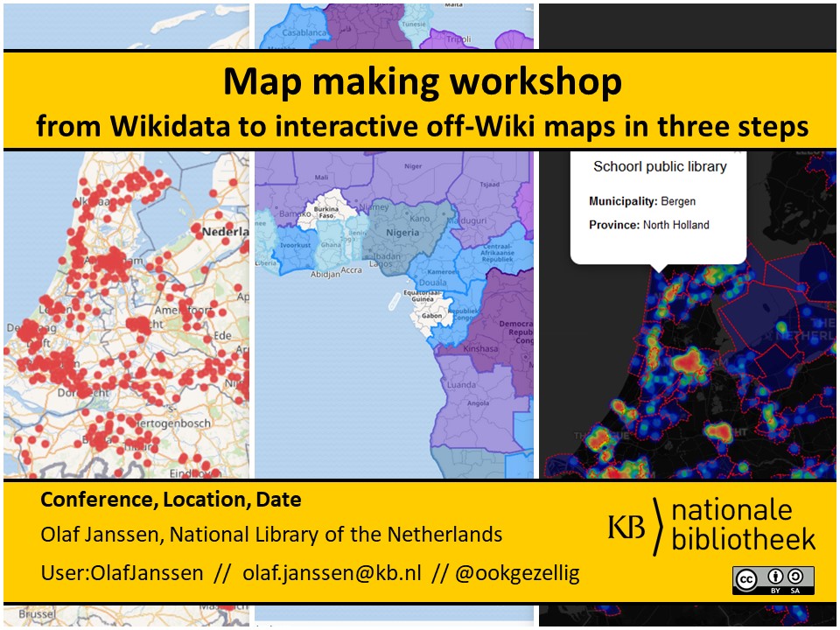
Task: Click the Centraal-Afrikaanse Republiek label
Action: pos(497,252)
